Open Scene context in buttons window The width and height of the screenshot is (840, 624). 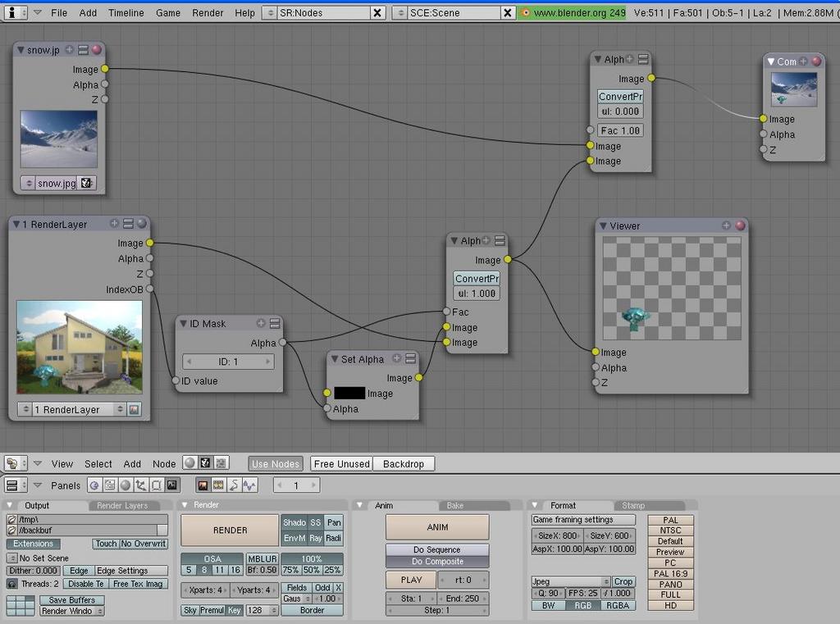coord(172,485)
